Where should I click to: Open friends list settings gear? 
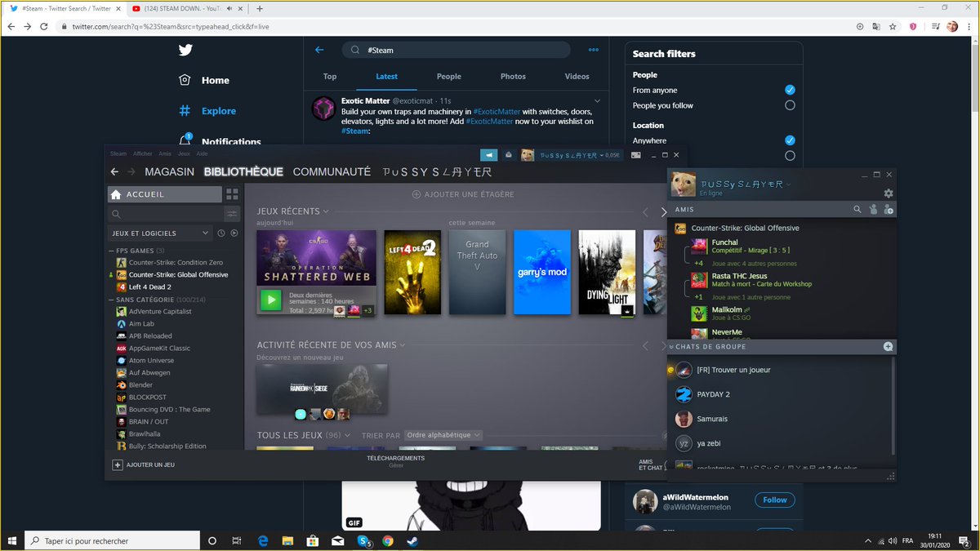[889, 193]
